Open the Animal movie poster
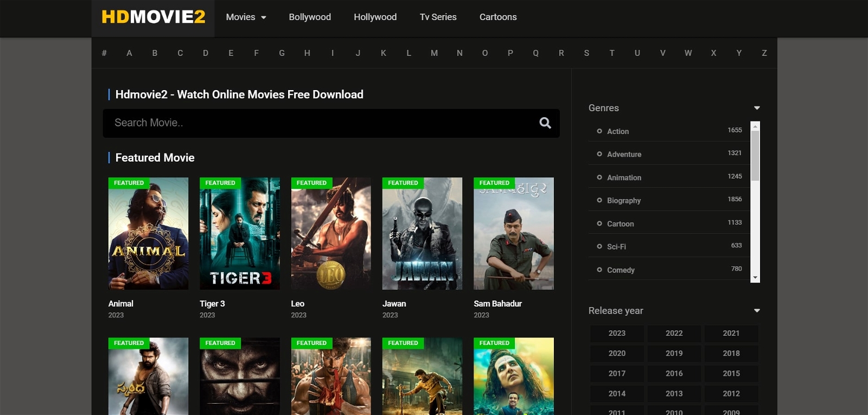 tap(148, 233)
